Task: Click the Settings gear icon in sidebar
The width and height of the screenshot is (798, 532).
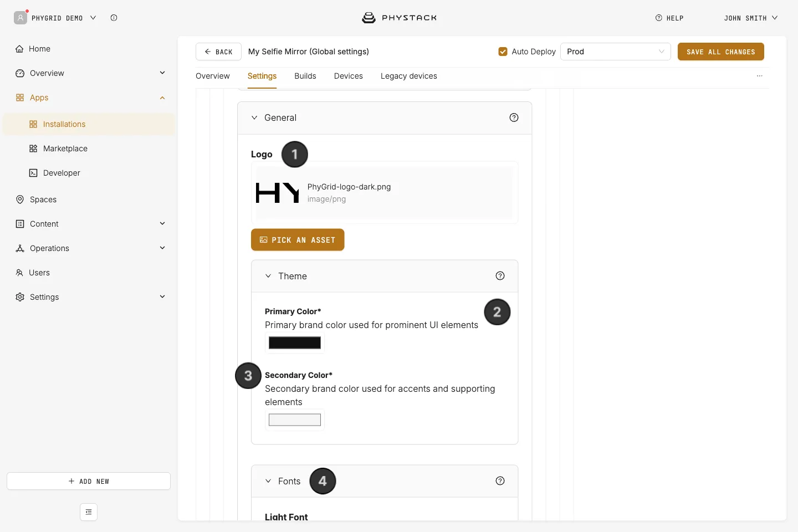Action: tap(20, 297)
